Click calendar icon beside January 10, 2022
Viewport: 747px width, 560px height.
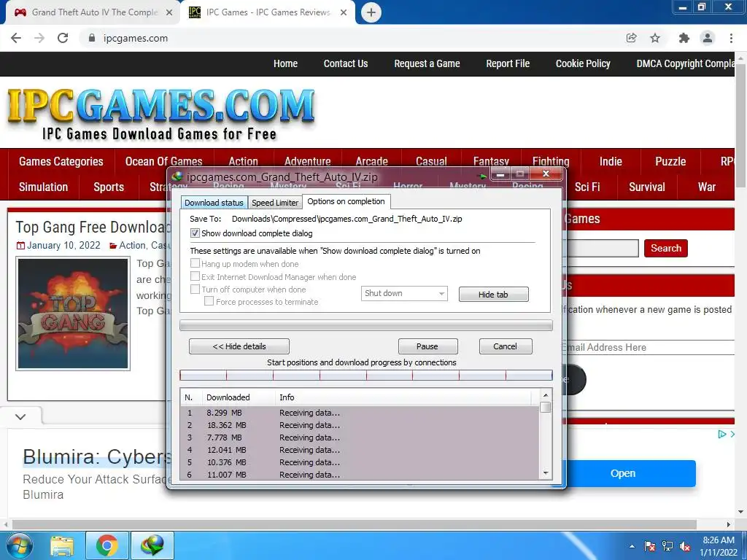(20, 246)
